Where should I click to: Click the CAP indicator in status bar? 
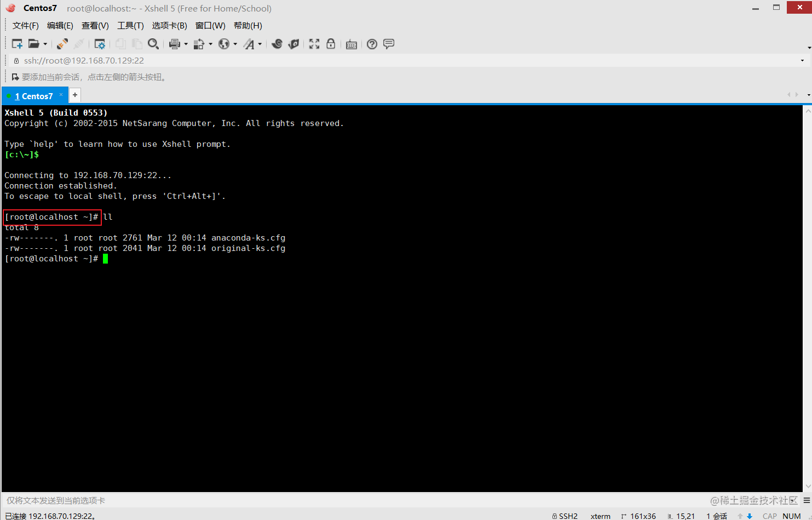[770, 516]
